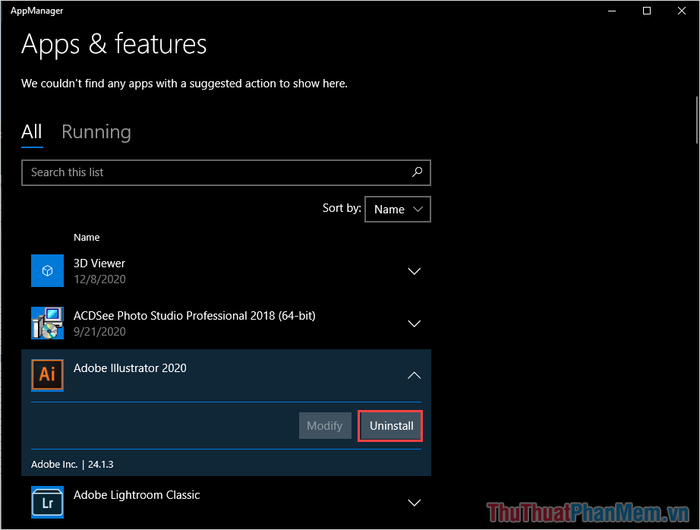Select the ACDSee Photo Studio Professional name
700x530 pixels.
[x=194, y=316]
